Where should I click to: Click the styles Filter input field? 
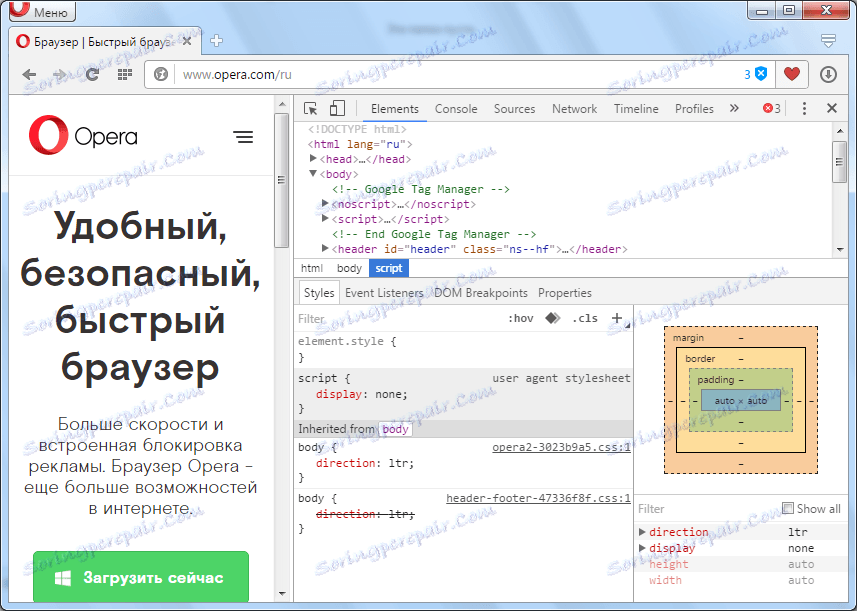399,319
